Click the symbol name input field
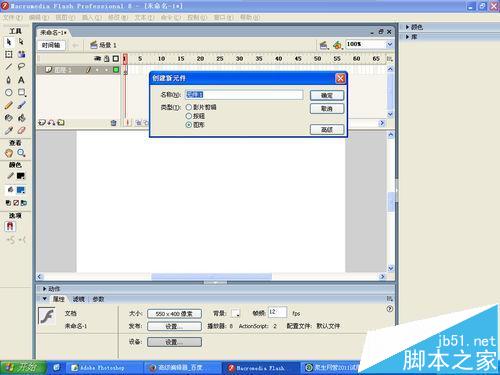500x375 pixels. click(x=244, y=95)
